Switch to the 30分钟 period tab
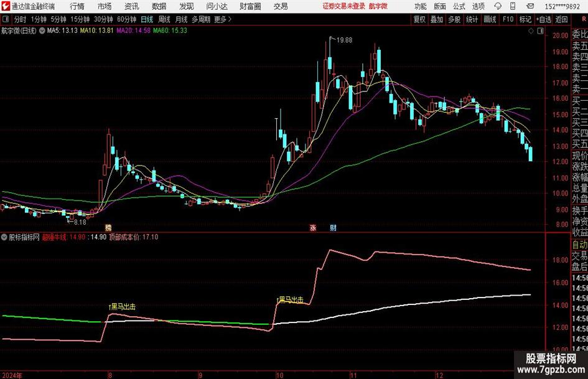Screen dimensions: 588x379 [x=103, y=19]
